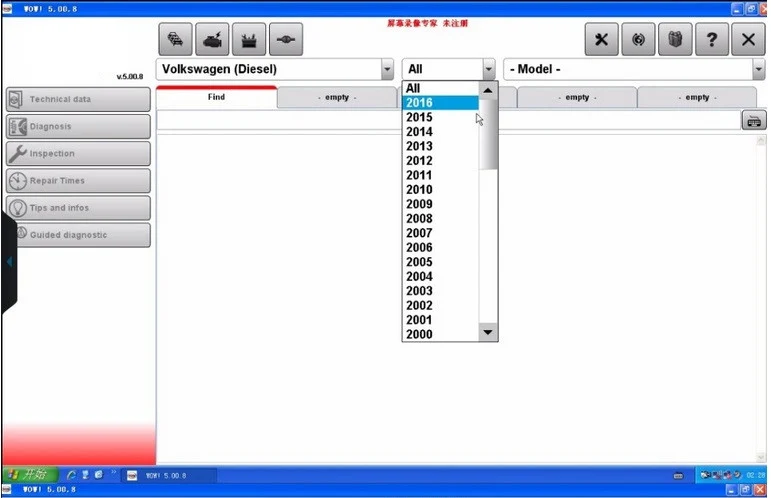Open Repair Times section

pyautogui.click(x=78, y=180)
